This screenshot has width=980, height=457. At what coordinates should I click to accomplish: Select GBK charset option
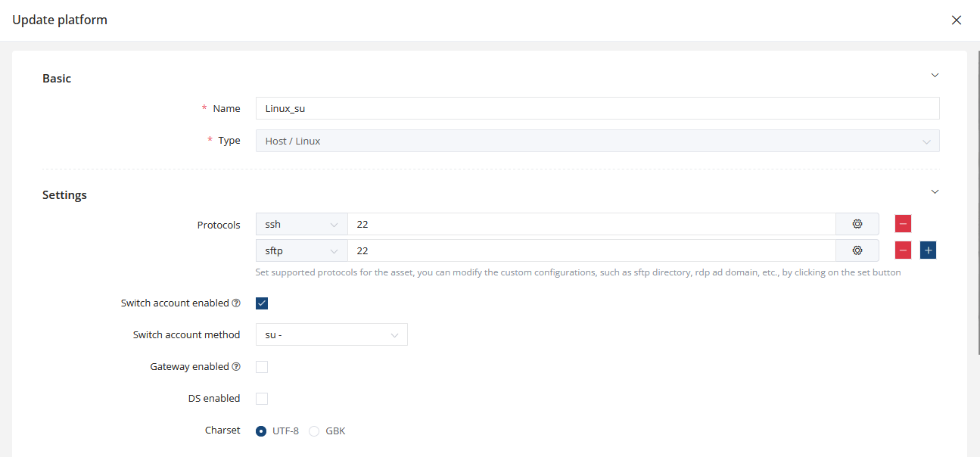pos(314,431)
